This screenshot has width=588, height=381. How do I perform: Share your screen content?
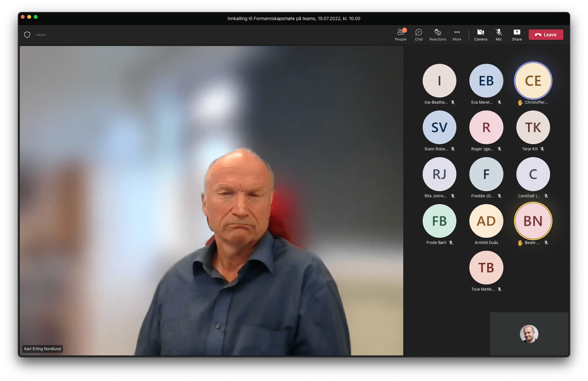517,35
